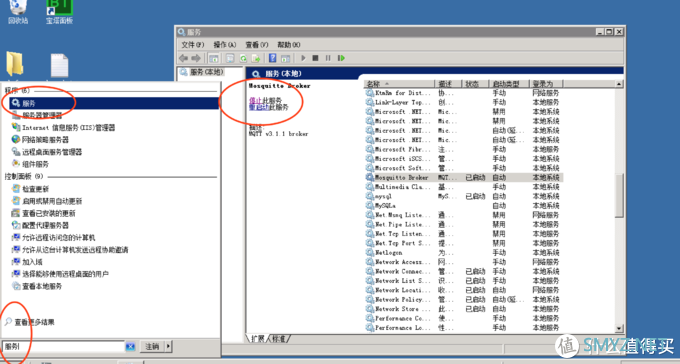Export the list using the toolbar icon
Image resolution: width=680 pixels, height=364 pixels.
pos(256,58)
